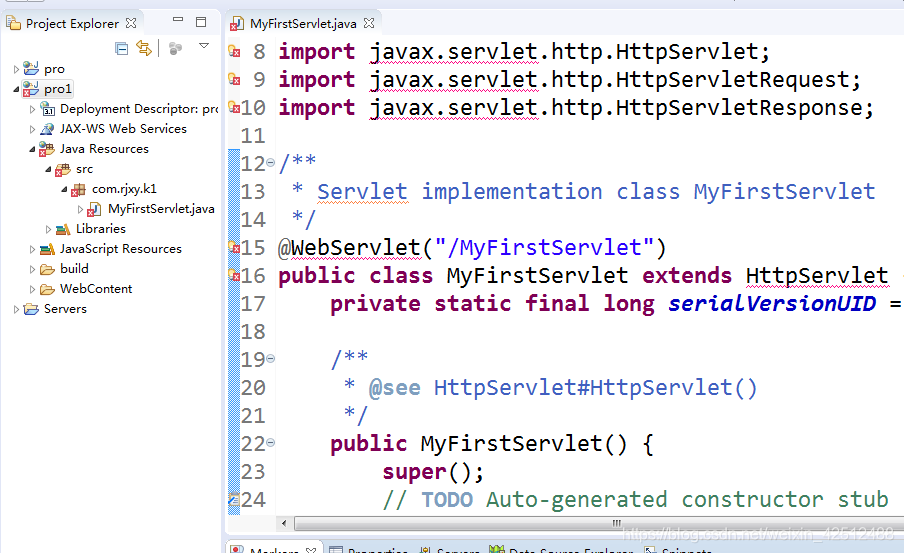Click the build folder icon
This screenshot has width=904, height=553.
point(47,269)
